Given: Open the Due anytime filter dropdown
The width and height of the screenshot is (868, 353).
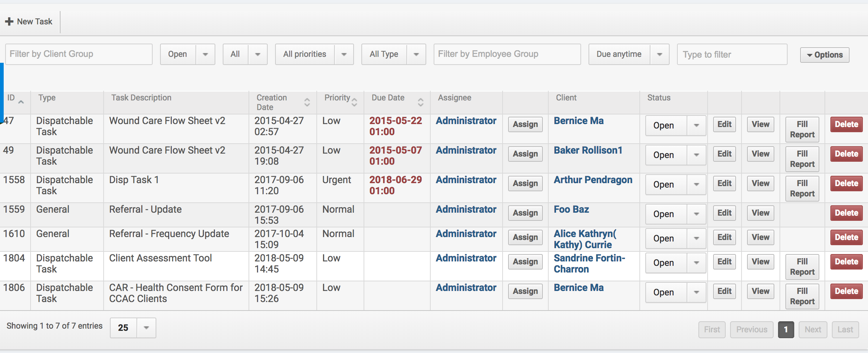Looking at the screenshot, I should pos(659,54).
